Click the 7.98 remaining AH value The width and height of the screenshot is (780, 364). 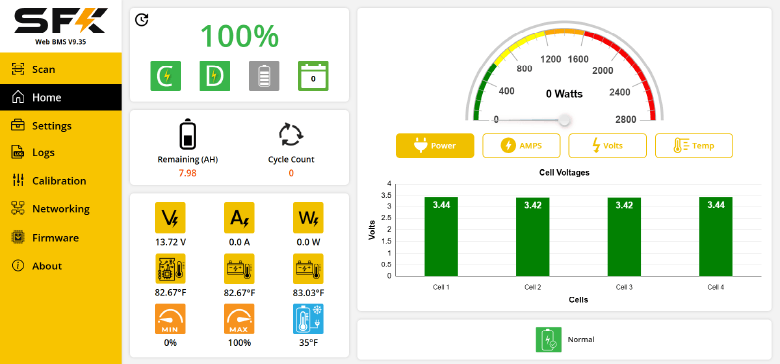tap(188, 173)
